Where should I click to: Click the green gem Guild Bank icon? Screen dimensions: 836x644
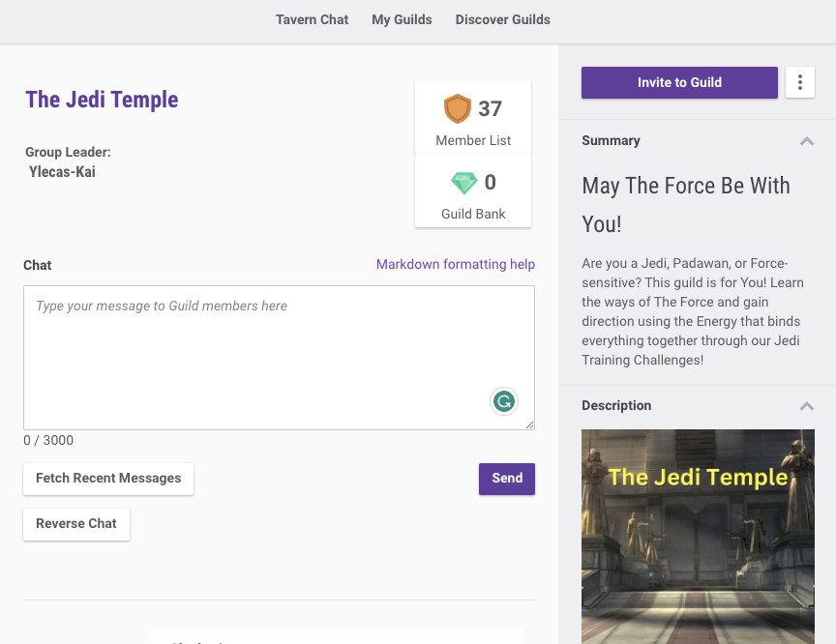(463, 183)
